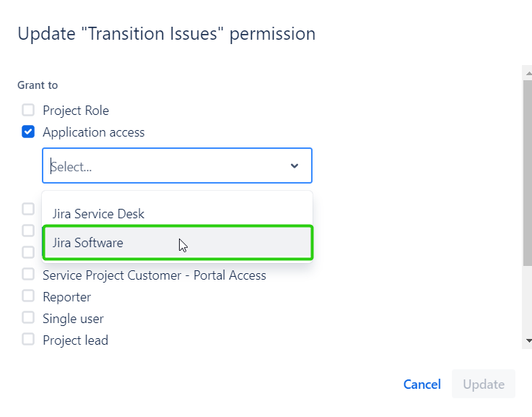Click the dropdown chevron arrow in Select field
This screenshot has width=532, height=417.
[295, 166]
